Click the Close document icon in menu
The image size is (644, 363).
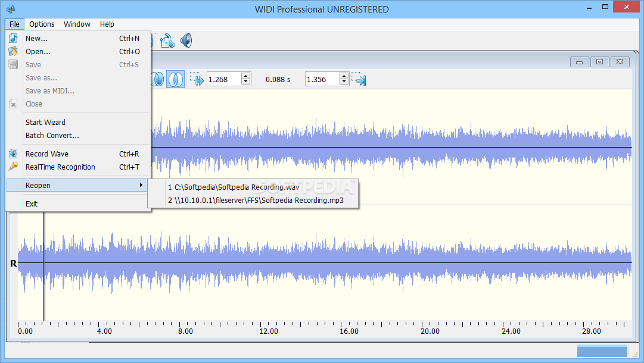[13, 104]
